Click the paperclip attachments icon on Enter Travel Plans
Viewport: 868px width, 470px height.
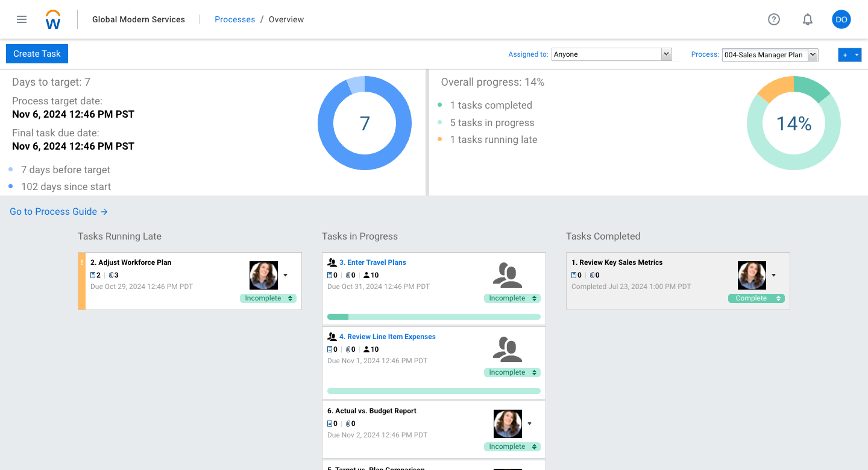[x=348, y=275]
